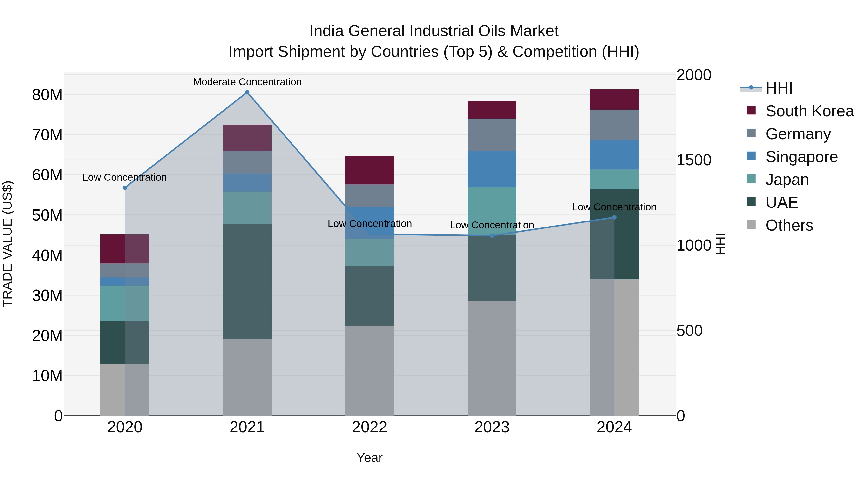Click Japan segment of 2020 bar
The height and width of the screenshot is (488, 868).
pyautogui.click(x=125, y=303)
